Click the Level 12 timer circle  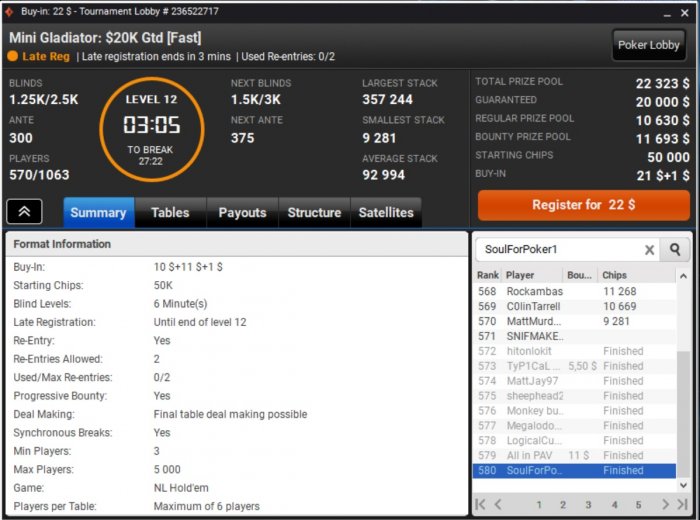click(152, 129)
